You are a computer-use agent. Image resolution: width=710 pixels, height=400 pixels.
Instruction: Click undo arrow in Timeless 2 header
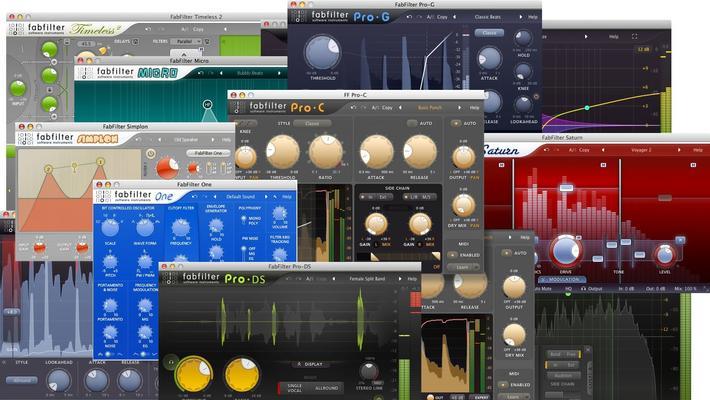148,29
